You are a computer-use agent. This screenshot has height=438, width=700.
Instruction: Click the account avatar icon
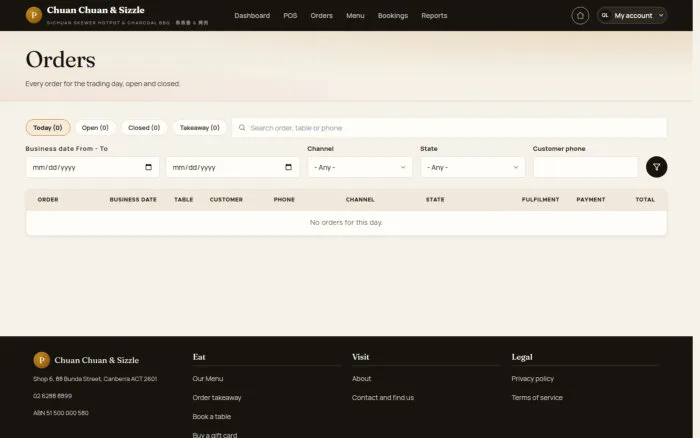coord(605,16)
